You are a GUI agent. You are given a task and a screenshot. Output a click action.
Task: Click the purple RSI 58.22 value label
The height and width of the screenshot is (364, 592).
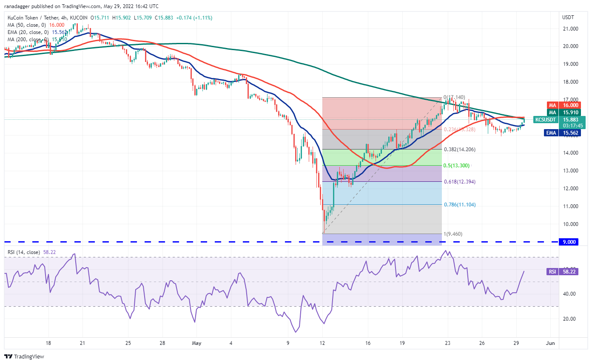click(x=561, y=271)
